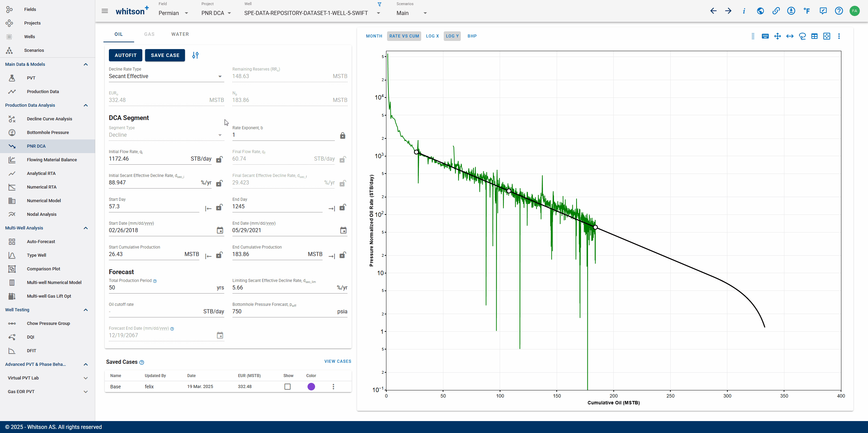868x433 pixels.
Task: Toggle End Cumulative Production lock
Action: click(343, 255)
